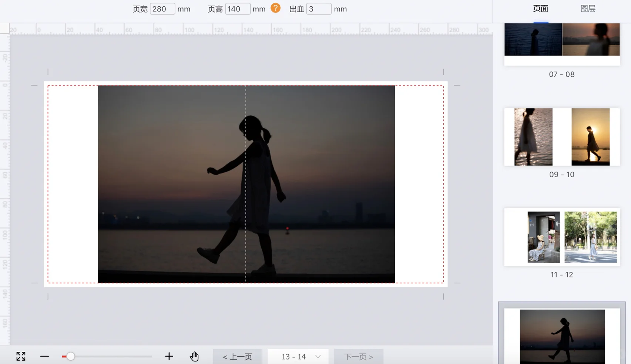Select the currently highlighted silhouette page thumbnail
The height and width of the screenshot is (364, 631).
point(562,336)
